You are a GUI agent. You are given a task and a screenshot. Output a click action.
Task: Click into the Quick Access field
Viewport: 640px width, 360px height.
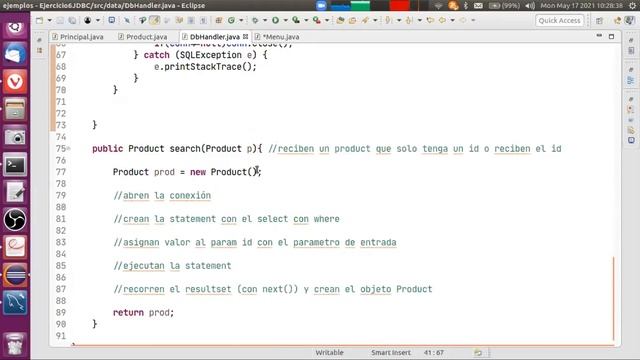559,20
